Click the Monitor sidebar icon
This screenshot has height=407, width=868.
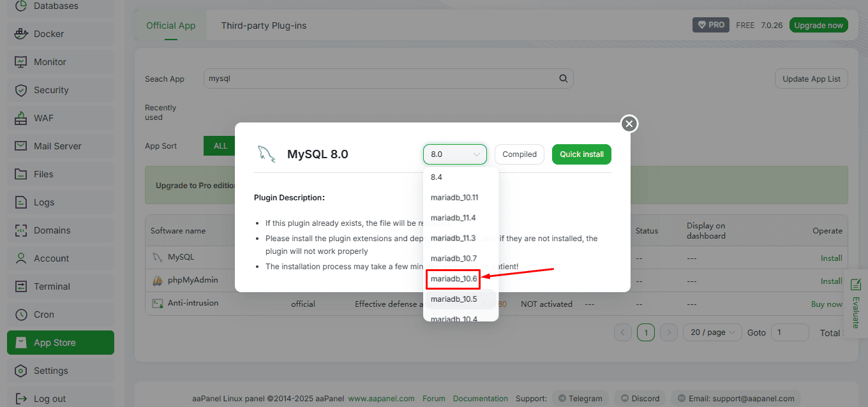click(x=21, y=62)
